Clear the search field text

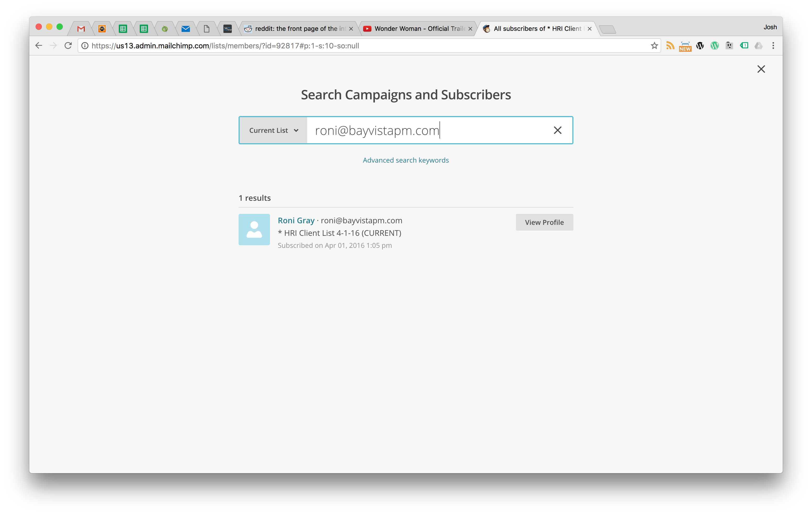[x=557, y=130]
